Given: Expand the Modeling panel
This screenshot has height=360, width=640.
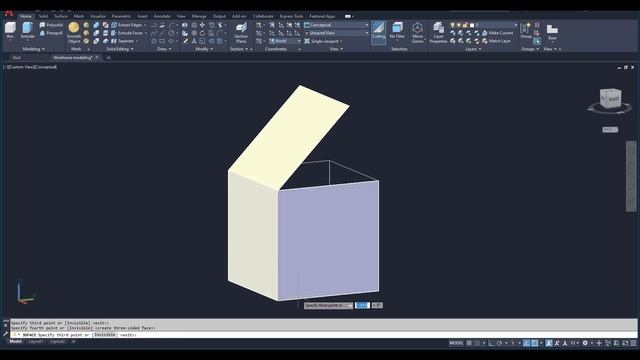Looking at the screenshot, I should click(x=33, y=49).
